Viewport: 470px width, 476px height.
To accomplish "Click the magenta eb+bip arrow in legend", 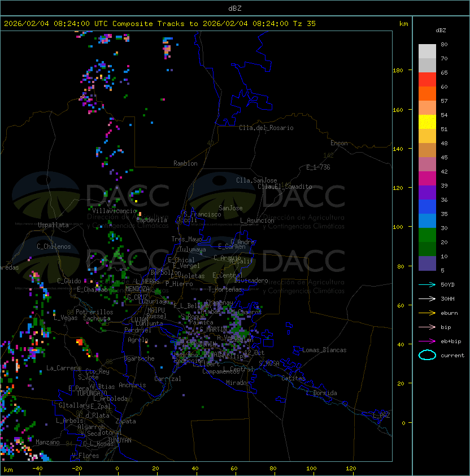I will (x=427, y=341).
